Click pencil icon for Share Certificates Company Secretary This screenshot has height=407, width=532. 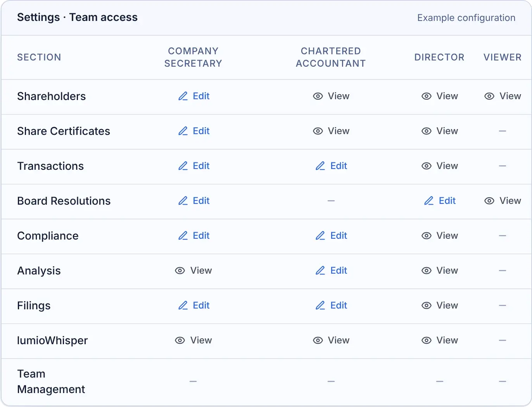coord(183,131)
